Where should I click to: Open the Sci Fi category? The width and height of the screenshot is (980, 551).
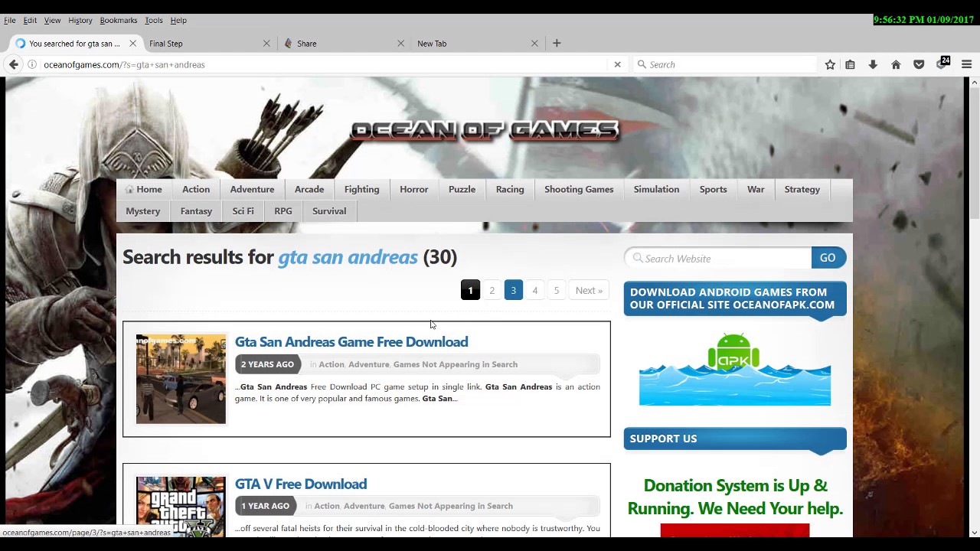(243, 211)
